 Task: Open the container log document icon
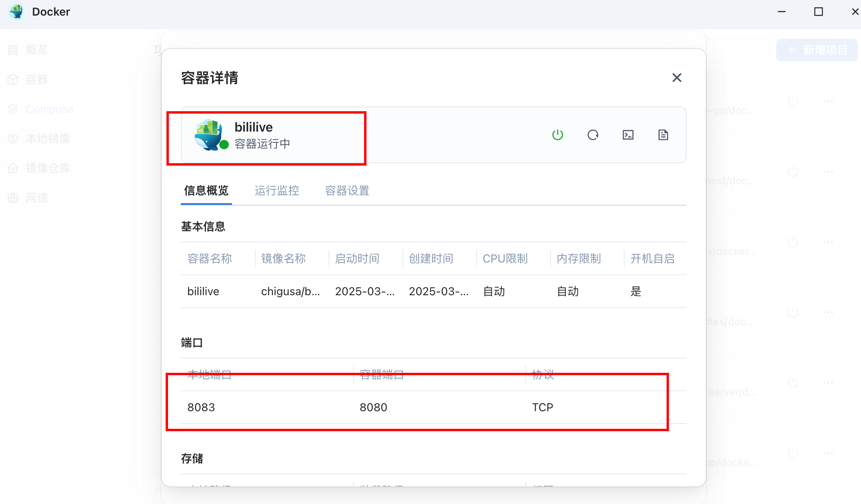pos(663,135)
